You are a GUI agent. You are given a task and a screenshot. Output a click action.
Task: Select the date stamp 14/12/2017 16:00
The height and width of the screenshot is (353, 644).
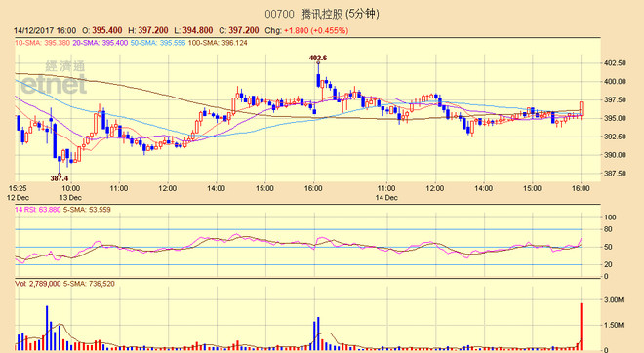coord(45,31)
